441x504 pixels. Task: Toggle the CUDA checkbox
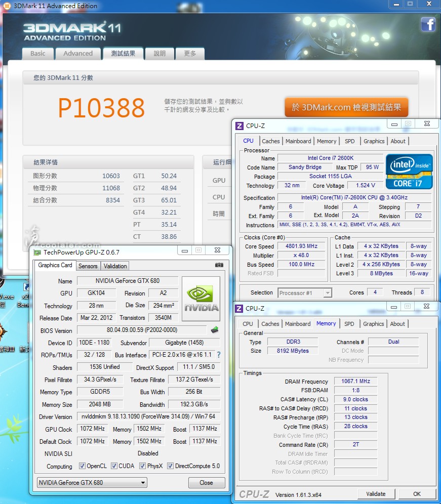tap(114, 466)
